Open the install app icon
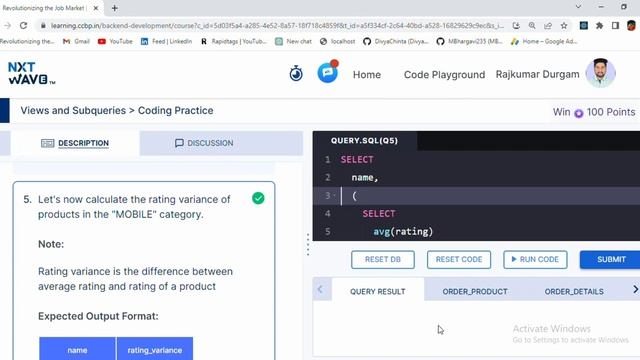The image size is (640, 360). click(x=516, y=25)
